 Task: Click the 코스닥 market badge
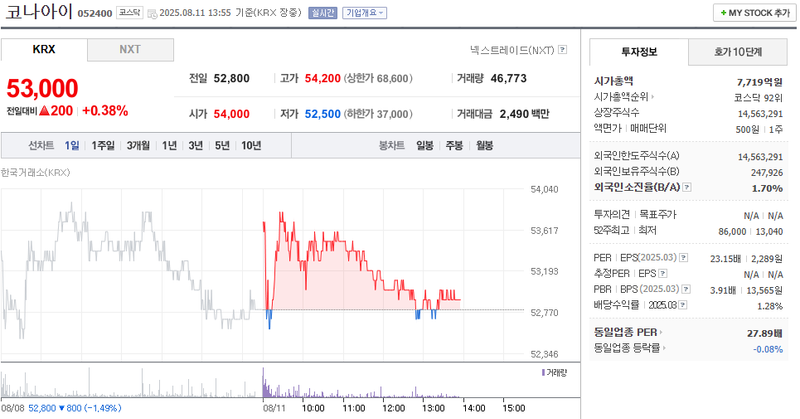coord(130,12)
